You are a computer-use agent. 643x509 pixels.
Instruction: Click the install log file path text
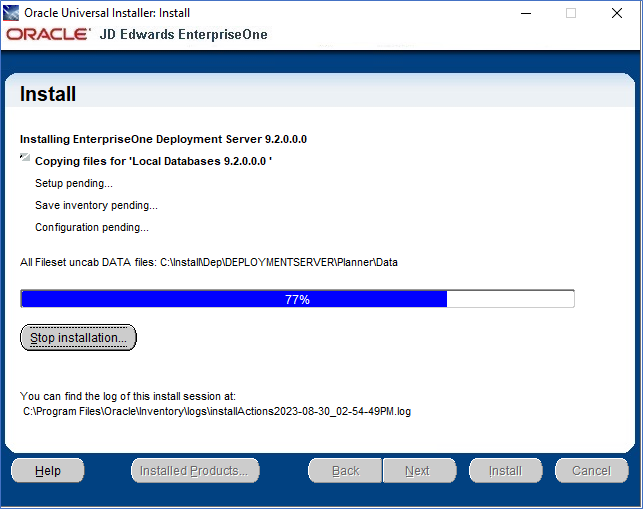[x=217, y=411]
